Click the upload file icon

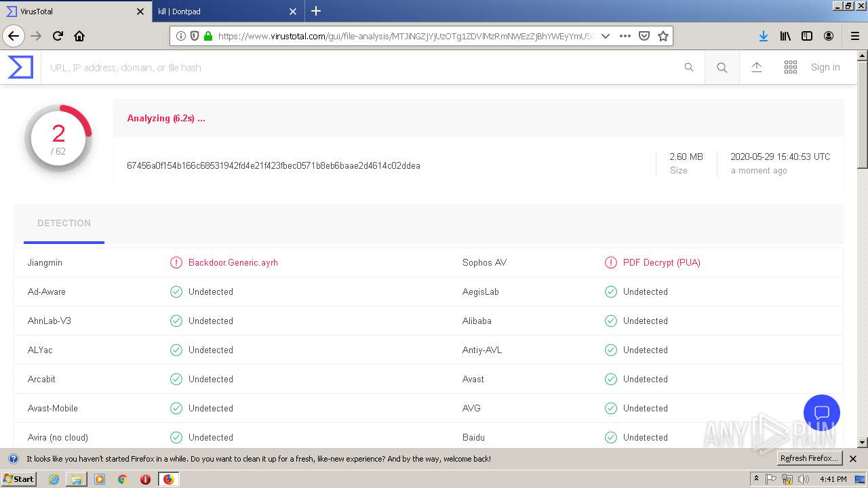(757, 67)
